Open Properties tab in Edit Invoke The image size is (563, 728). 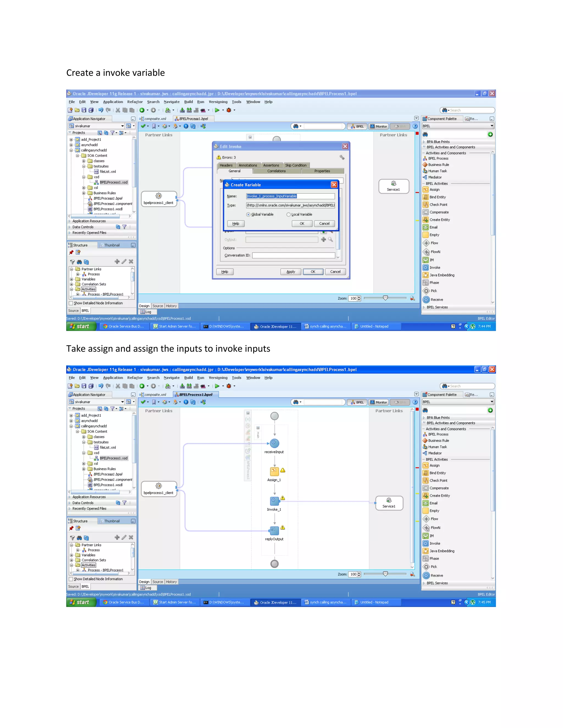[x=322, y=171]
